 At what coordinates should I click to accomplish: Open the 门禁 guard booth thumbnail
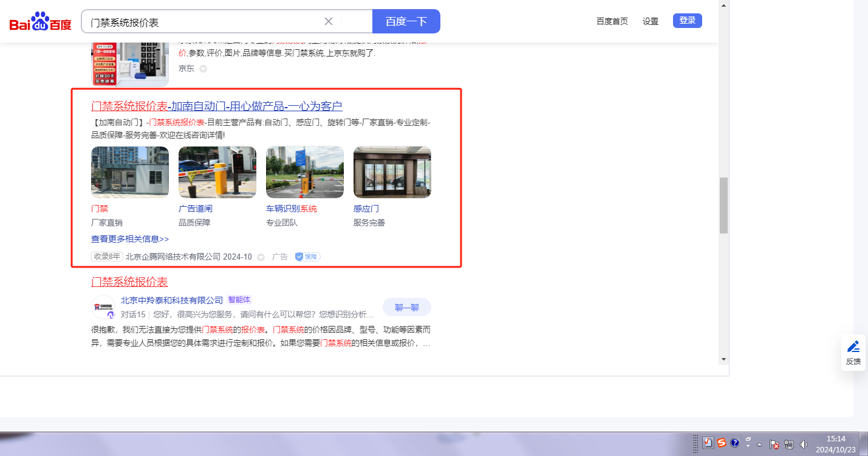130,172
